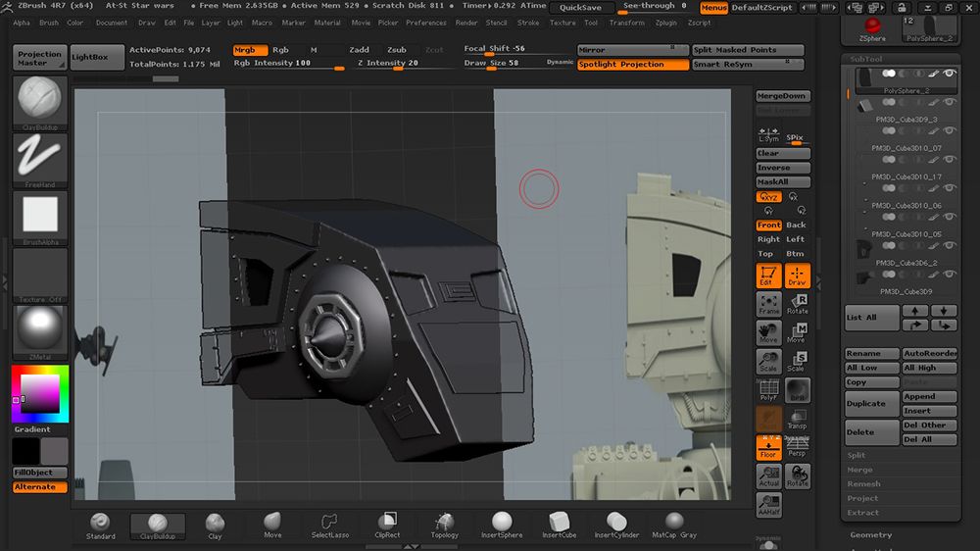Click the Actual size icon
980x551 pixels.
coord(768,476)
